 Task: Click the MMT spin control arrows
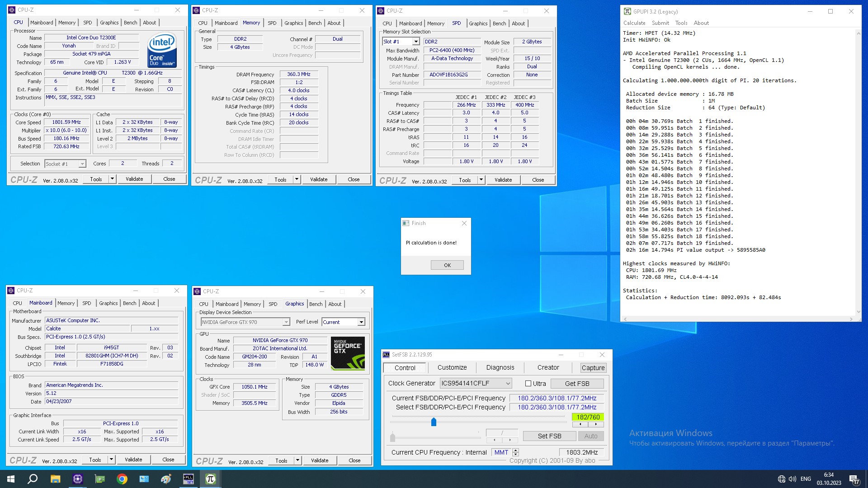[x=516, y=452]
